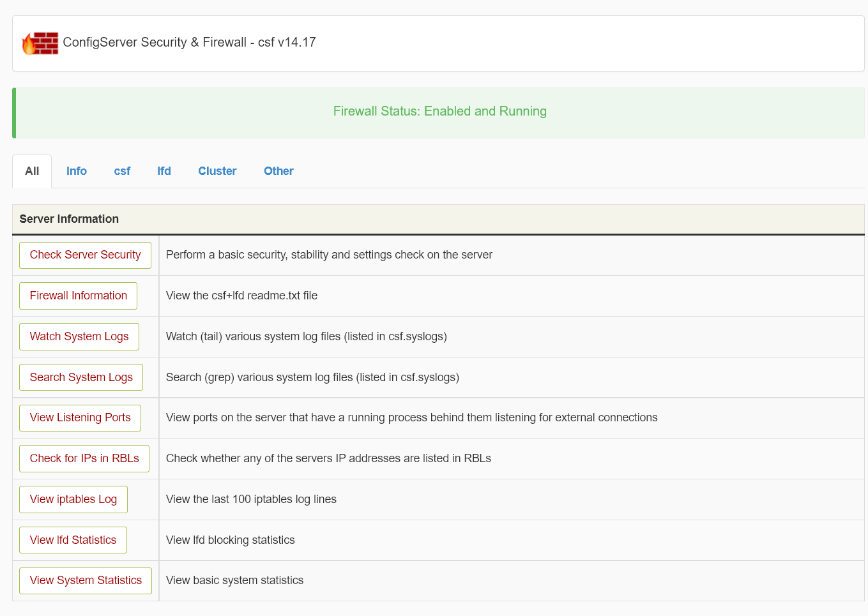Open the csf tab
The width and height of the screenshot is (868, 616).
point(121,171)
